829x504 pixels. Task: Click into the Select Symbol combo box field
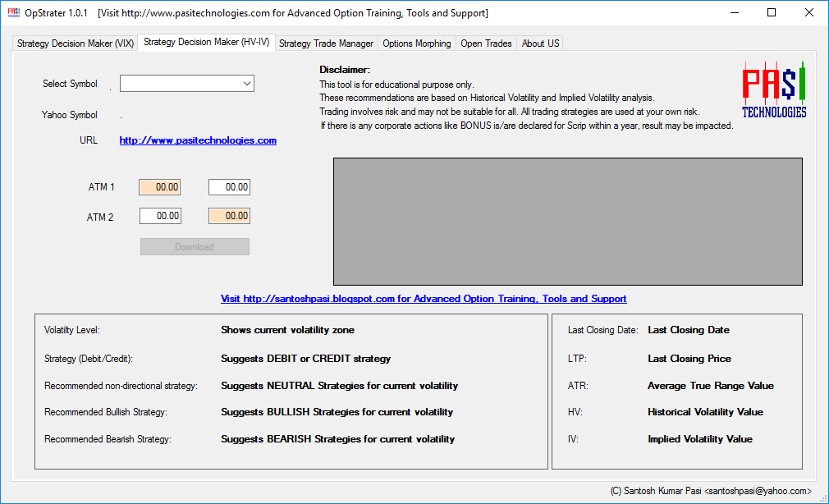pyautogui.click(x=186, y=84)
